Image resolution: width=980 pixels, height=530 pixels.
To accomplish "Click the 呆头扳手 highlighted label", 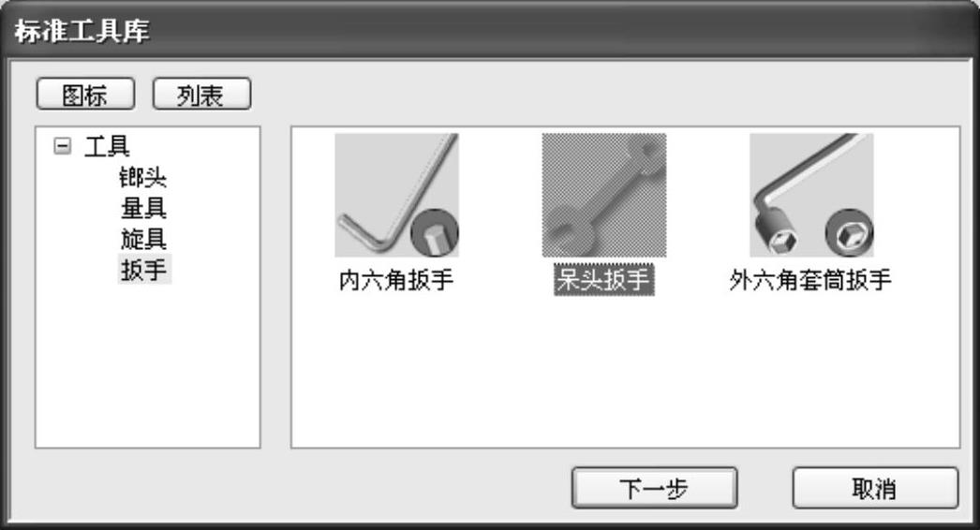I will [x=603, y=280].
